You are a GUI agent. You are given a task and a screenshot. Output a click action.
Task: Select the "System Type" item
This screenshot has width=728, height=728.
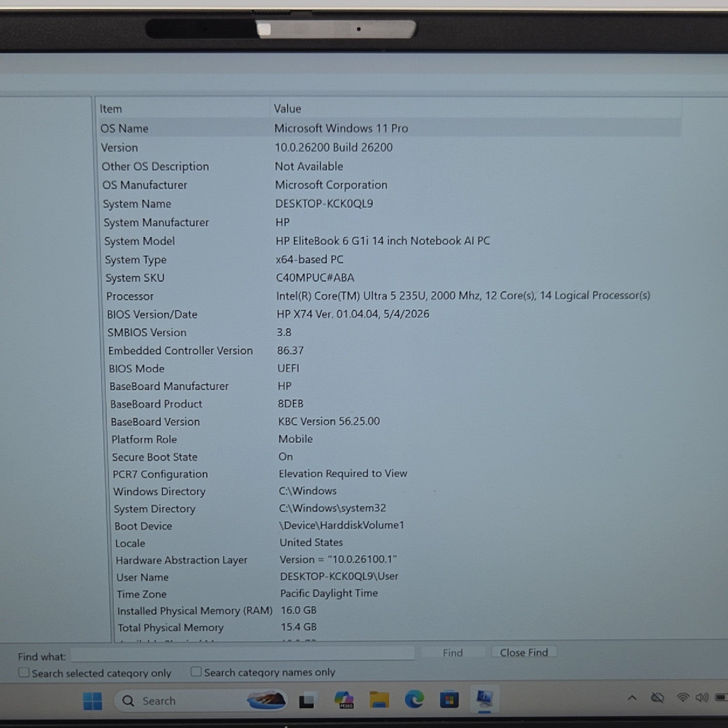pyautogui.click(x=136, y=260)
